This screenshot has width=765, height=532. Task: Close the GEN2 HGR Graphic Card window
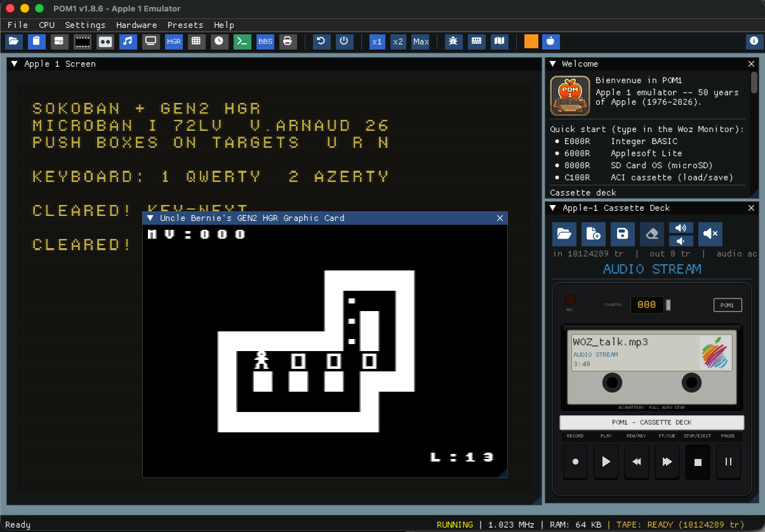click(500, 218)
